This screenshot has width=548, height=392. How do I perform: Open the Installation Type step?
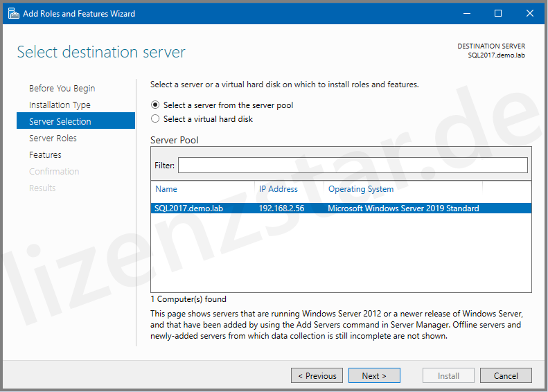(x=60, y=105)
